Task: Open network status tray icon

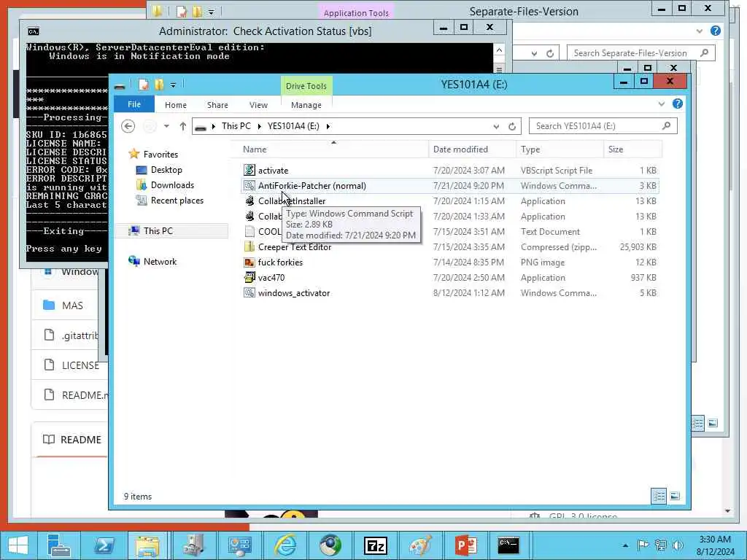Action: tap(660, 545)
